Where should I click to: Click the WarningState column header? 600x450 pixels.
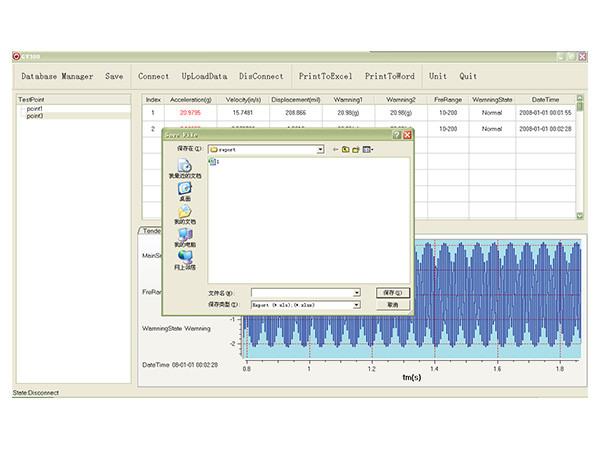tap(492, 99)
